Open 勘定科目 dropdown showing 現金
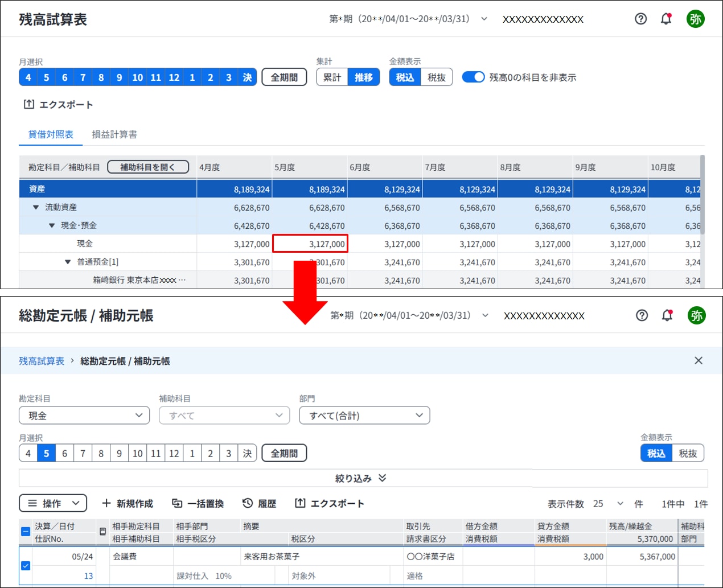Image resolution: width=723 pixels, height=588 pixels. pyautogui.click(x=84, y=416)
